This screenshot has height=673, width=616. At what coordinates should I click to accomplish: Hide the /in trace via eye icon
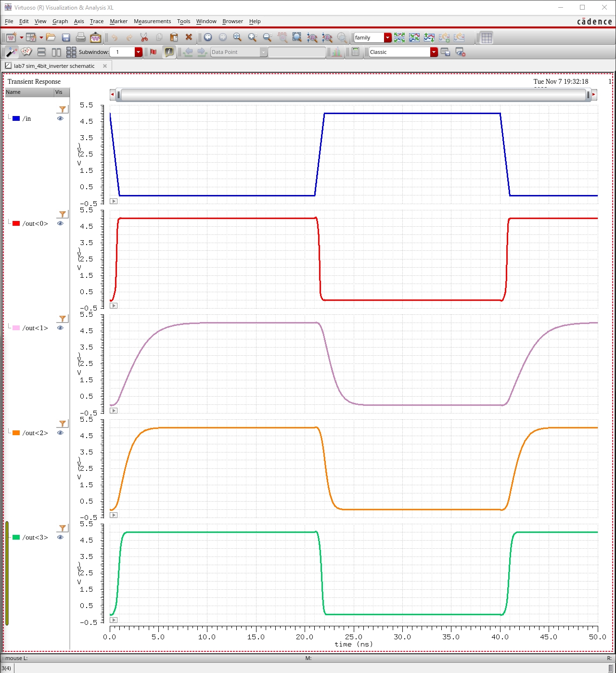60,118
